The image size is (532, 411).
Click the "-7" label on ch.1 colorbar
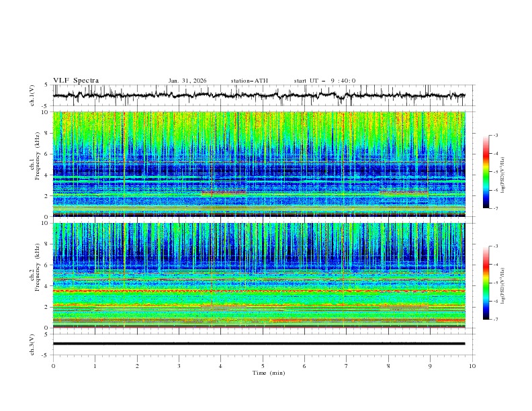coord(495,208)
